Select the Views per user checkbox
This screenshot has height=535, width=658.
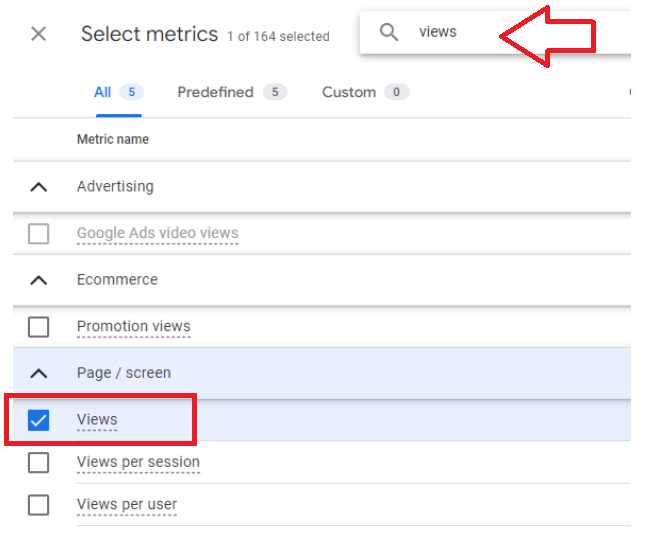pos(39,505)
